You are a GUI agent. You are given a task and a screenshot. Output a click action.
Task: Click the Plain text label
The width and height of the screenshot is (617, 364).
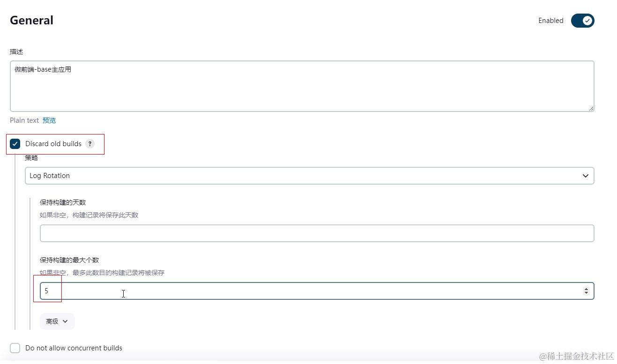pyautogui.click(x=24, y=120)
